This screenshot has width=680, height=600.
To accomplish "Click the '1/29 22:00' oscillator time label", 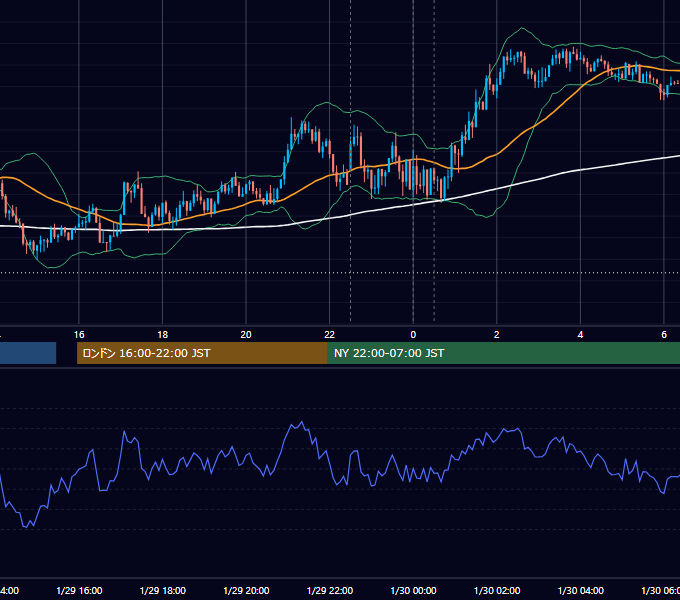I will 330,590.
